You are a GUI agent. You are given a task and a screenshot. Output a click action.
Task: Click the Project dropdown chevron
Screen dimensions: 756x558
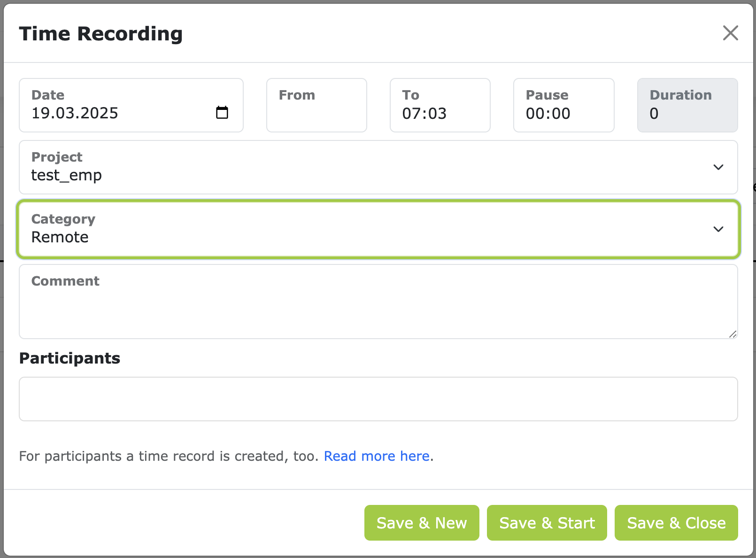(718, 167)
